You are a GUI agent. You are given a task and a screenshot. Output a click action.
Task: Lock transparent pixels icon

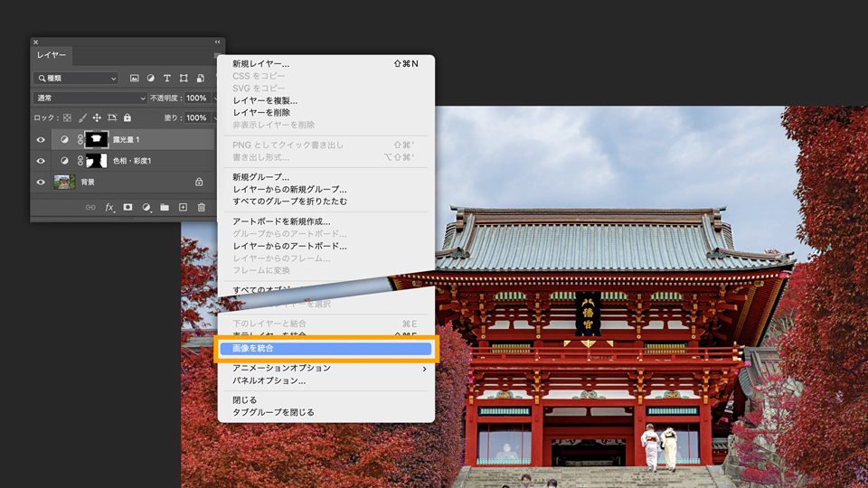(67, 117)
